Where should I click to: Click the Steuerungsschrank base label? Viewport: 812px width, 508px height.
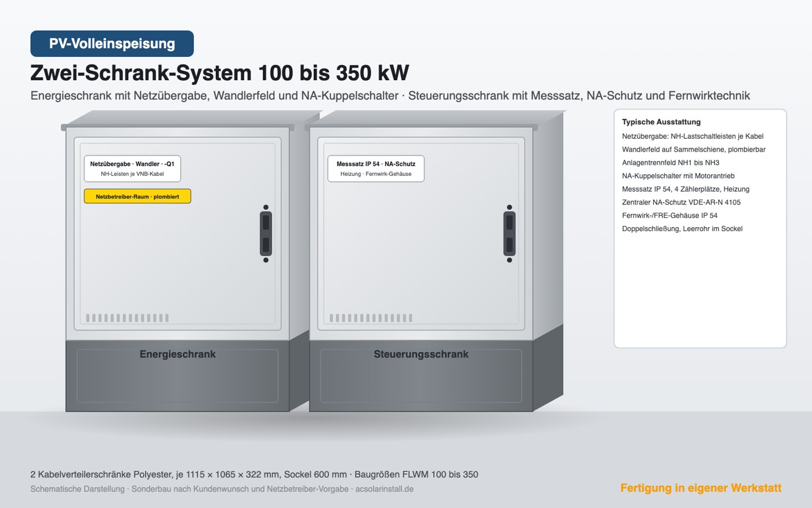click(x=421, y=354)
